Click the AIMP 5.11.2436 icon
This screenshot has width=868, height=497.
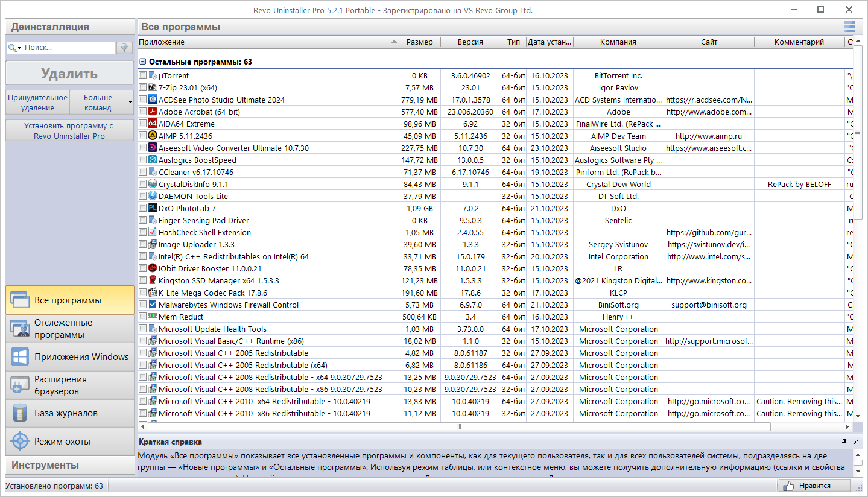click(153, 136)
